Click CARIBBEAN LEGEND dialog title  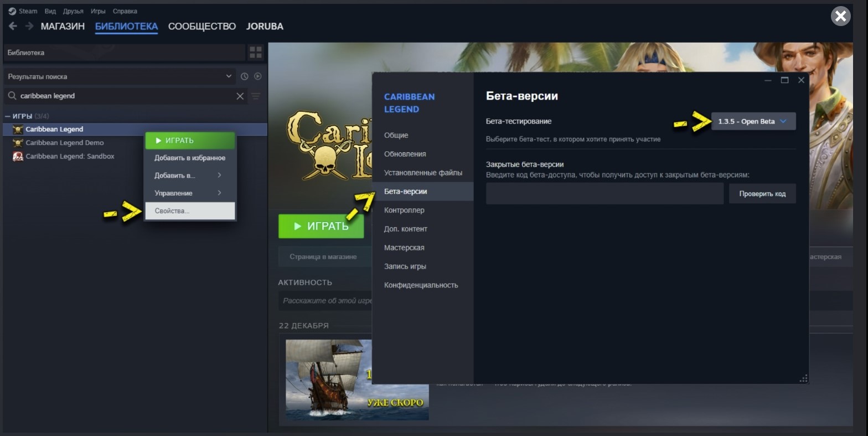410,103
